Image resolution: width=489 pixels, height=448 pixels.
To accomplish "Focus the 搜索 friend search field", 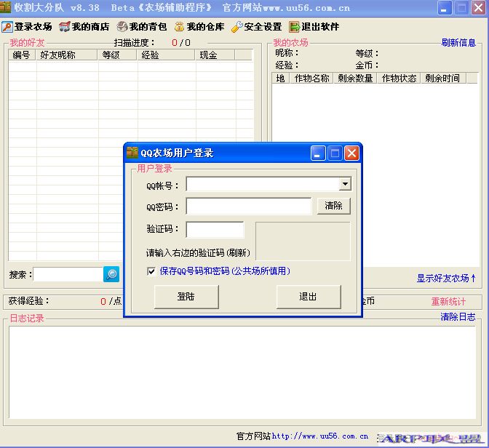I will click(x=68, y=275).
